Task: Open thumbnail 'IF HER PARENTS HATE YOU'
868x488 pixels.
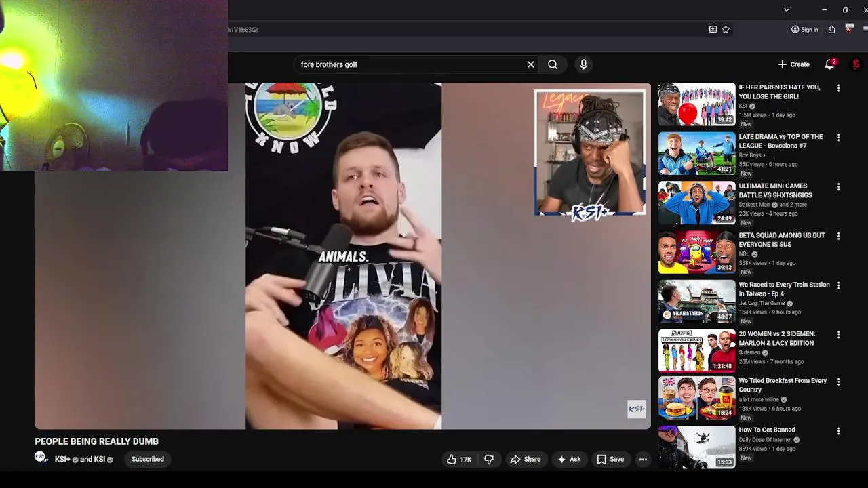Action: 696,104
